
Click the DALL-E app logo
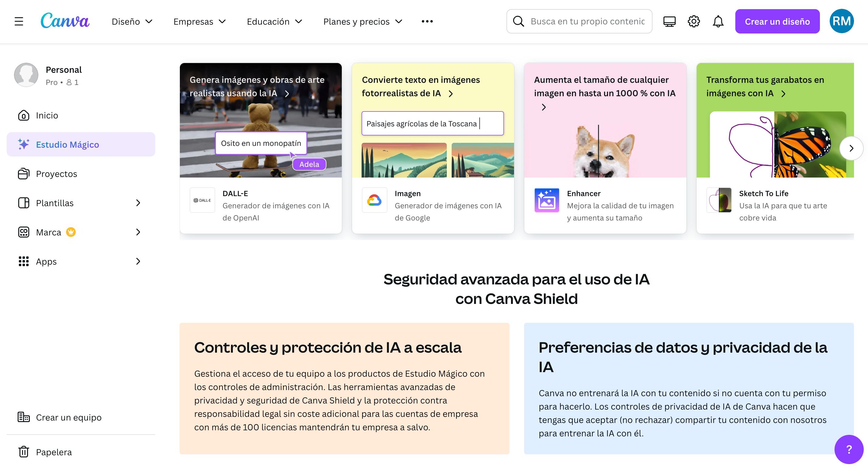[x=202, y=200]
